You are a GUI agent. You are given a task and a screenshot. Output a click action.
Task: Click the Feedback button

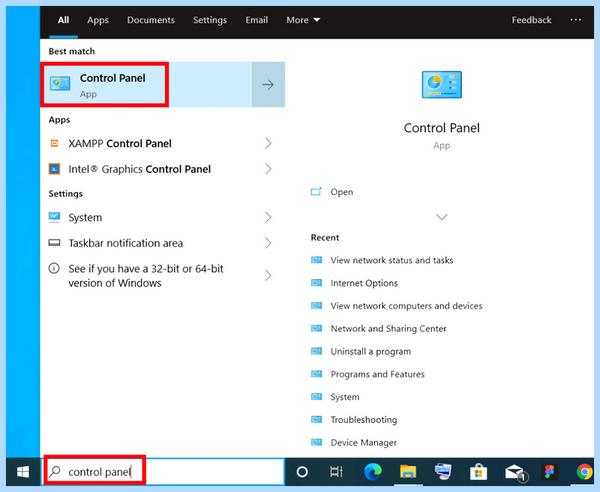coord(532,20)
